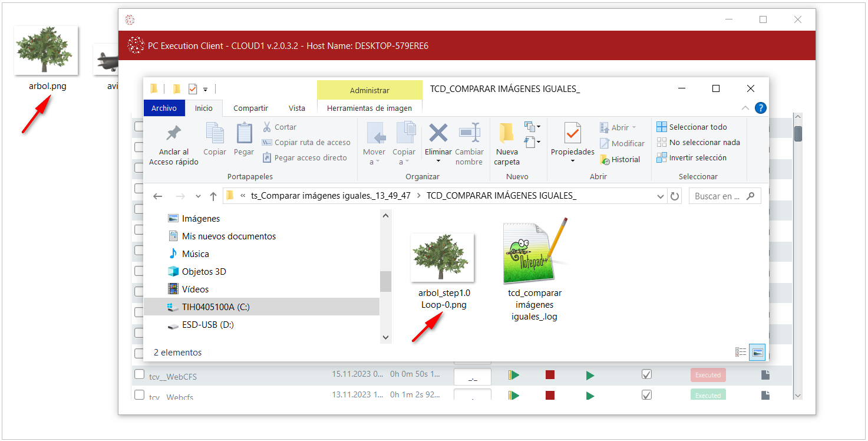Click Seleccionar todo button
The image size is (868, 441).
692,127
